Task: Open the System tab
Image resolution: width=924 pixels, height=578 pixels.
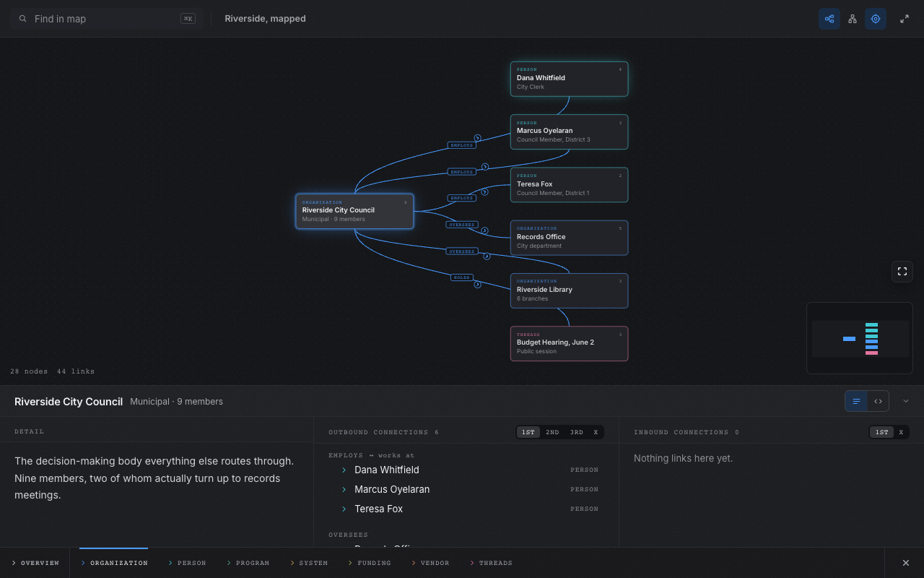Action: pos(309,563)
